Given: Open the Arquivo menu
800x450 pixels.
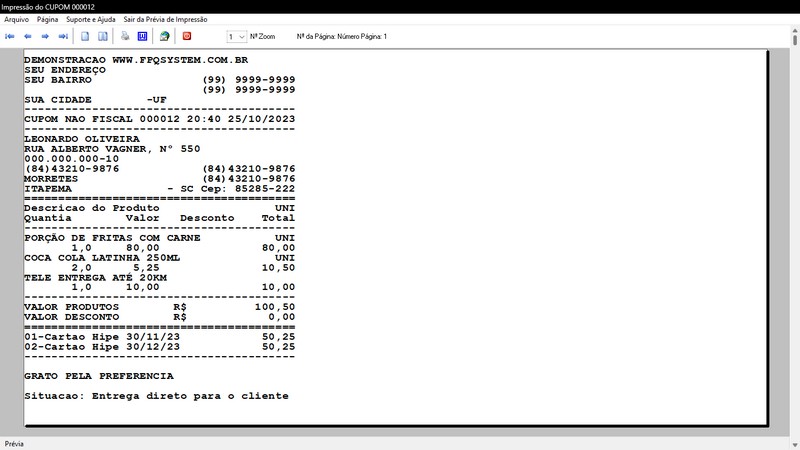Looking at the screenshot, I should (x=16, y=19).
